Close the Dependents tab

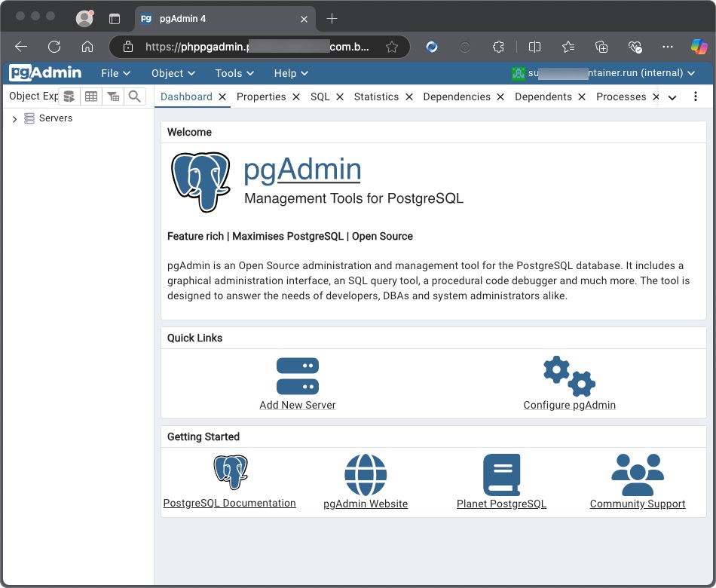click(x=582, y=96)
